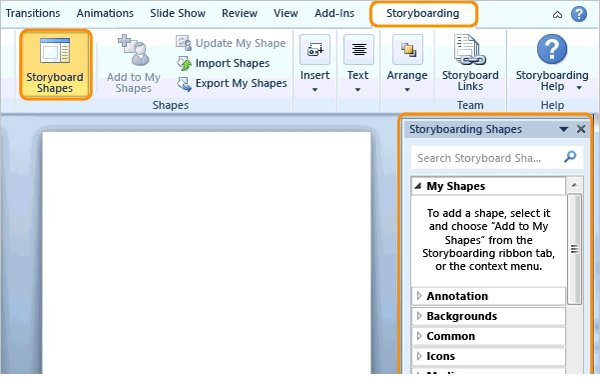Click the Add to My Shapes icon
The height and width of the screenshot is (388, 600).
coord(134,50)
